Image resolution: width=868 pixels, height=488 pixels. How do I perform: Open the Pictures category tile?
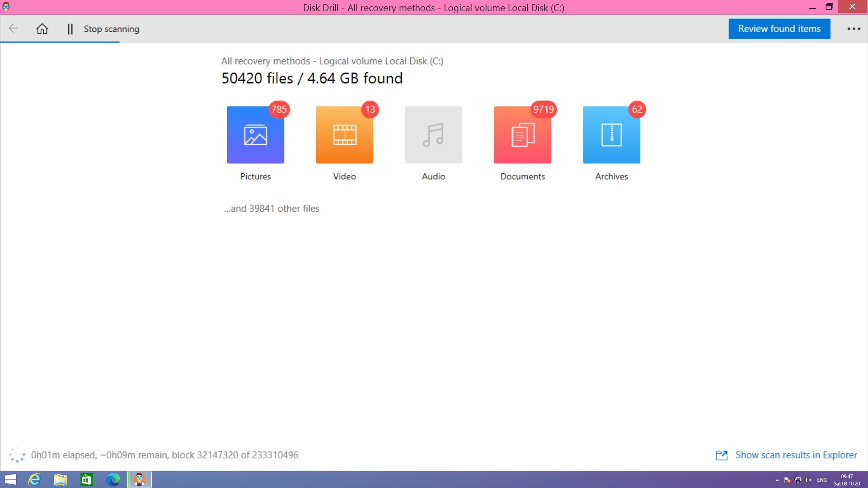click(x=256, y=135)
